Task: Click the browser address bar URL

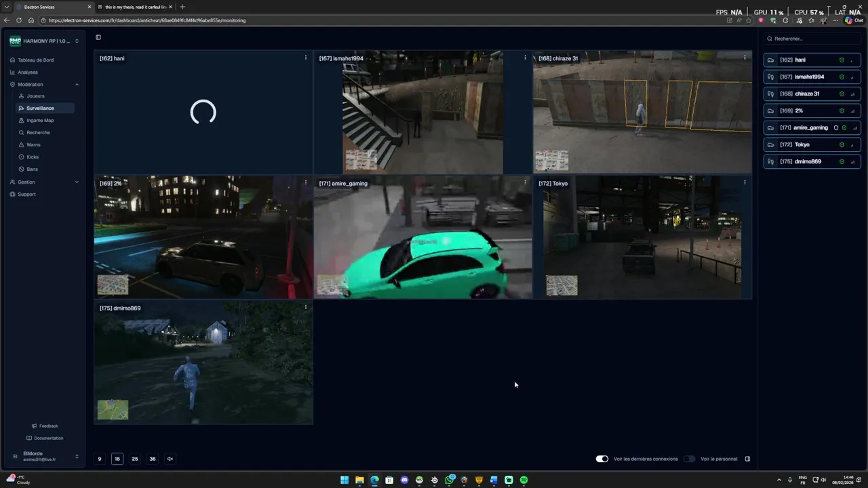Action: [147, 20]
